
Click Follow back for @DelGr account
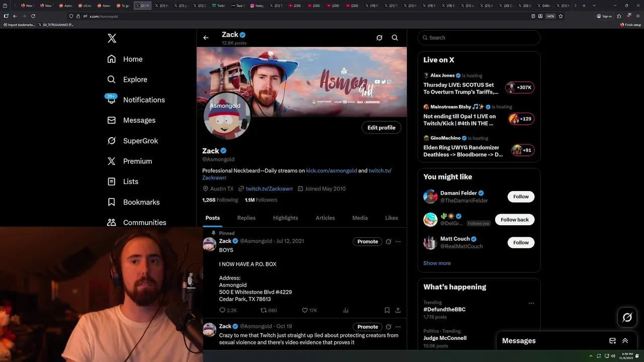[515, 220]
